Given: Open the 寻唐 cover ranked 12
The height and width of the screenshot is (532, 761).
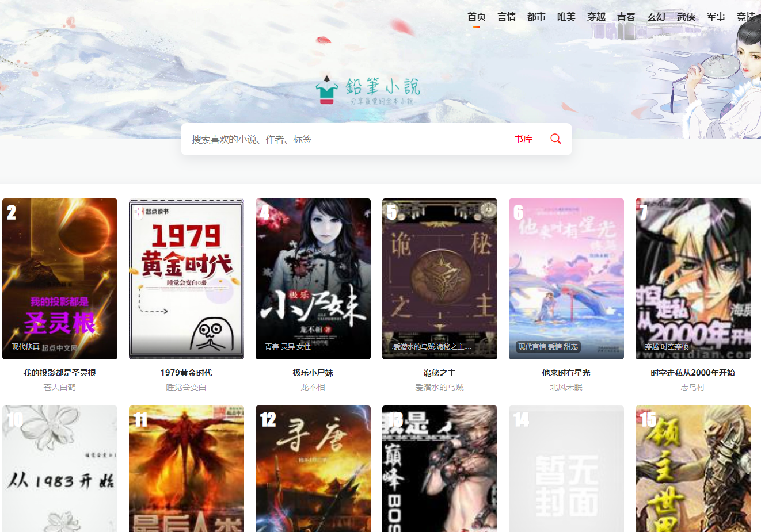Looking at the screenshot, I should click(x=313, y=469).
